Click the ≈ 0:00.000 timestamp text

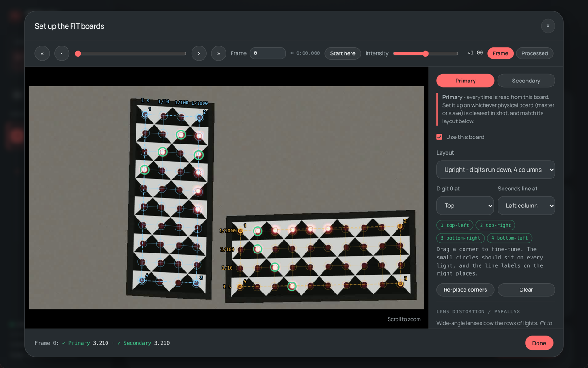305,53
